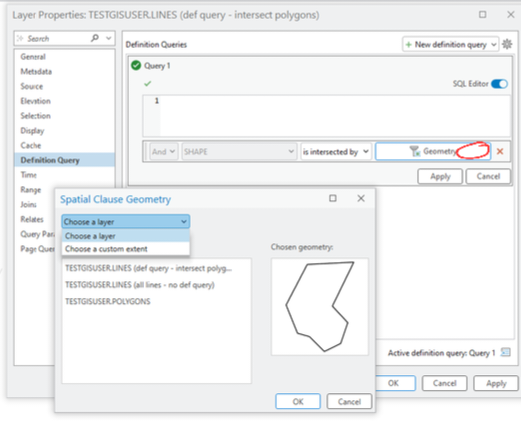
Task: Open the active definition query icon
Action: [506, 352]
